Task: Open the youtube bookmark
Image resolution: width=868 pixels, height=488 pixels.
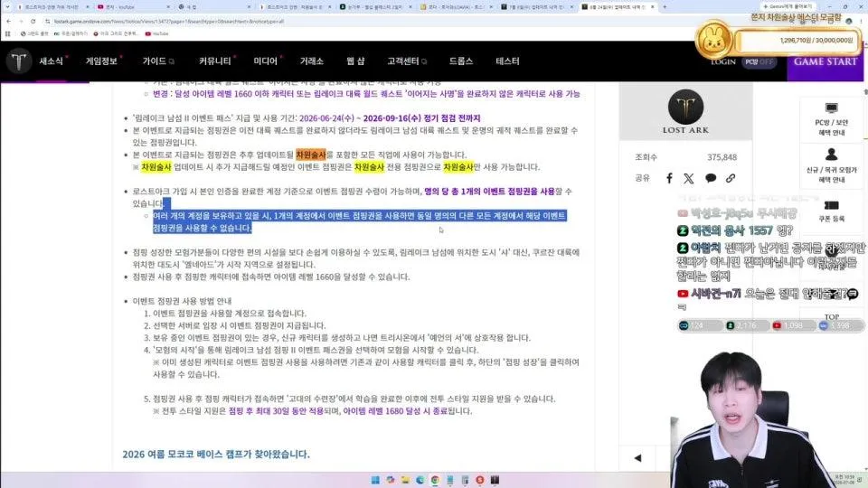Action: click(156, 33)
